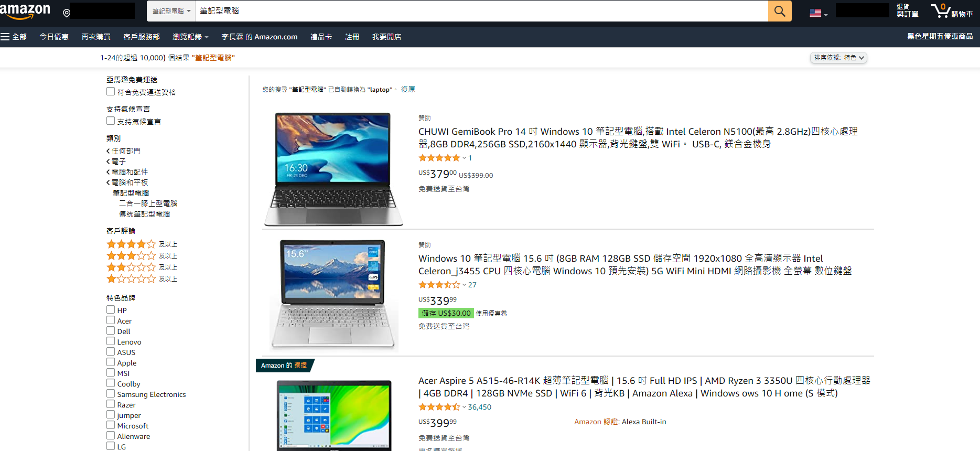Open the 排序依據 sort dropdown
This screenshot has width=980, height=451.
click(838, 58)
